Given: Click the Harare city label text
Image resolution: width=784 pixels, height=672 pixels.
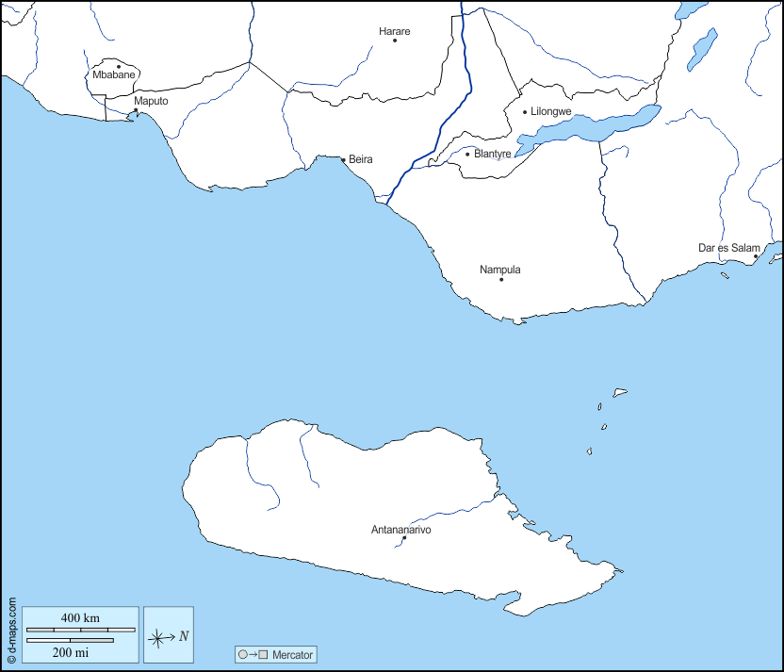Looking at the screenshot, I should [395, 31].
